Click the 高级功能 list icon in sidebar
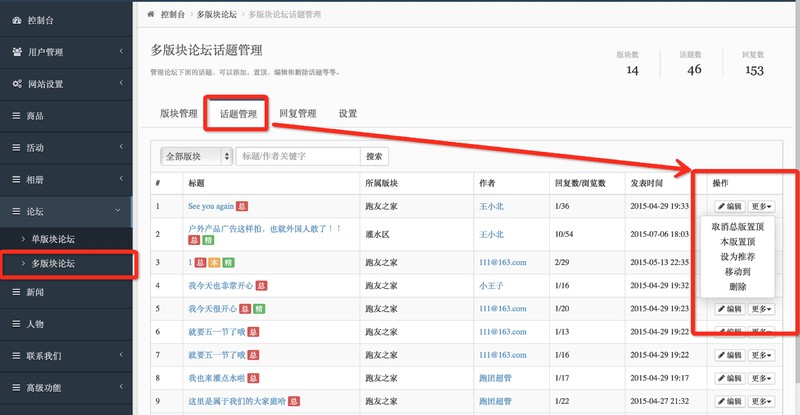The width and height of the screenshot is (800, 415). click(x=16, y=387)
